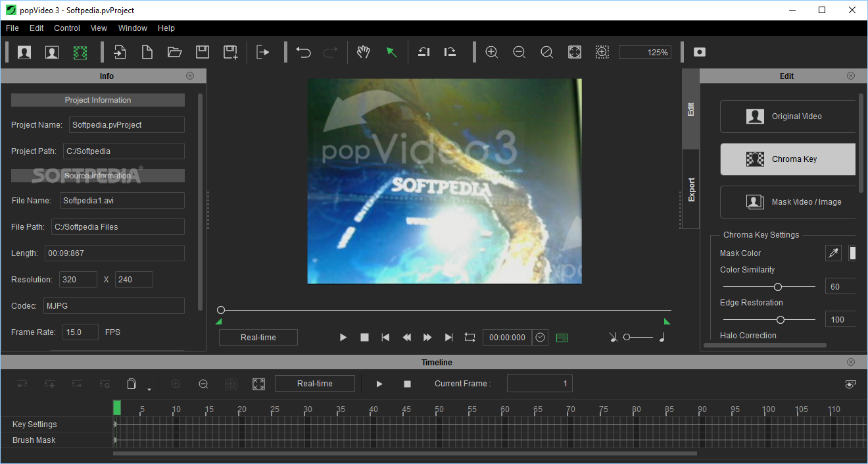This screenshot has width=868, height=464.
Task: Rotate video clockwise
Action: 450,52
